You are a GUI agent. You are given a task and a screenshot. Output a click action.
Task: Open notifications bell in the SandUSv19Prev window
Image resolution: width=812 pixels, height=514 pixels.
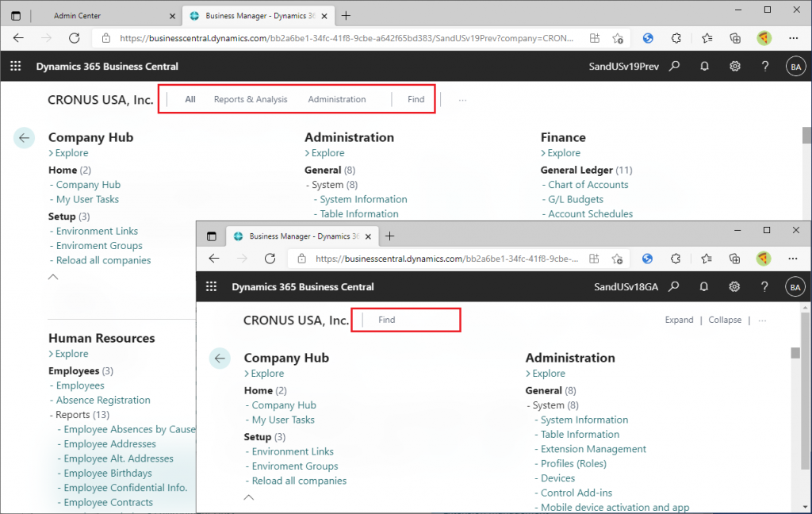pos(704,67)
